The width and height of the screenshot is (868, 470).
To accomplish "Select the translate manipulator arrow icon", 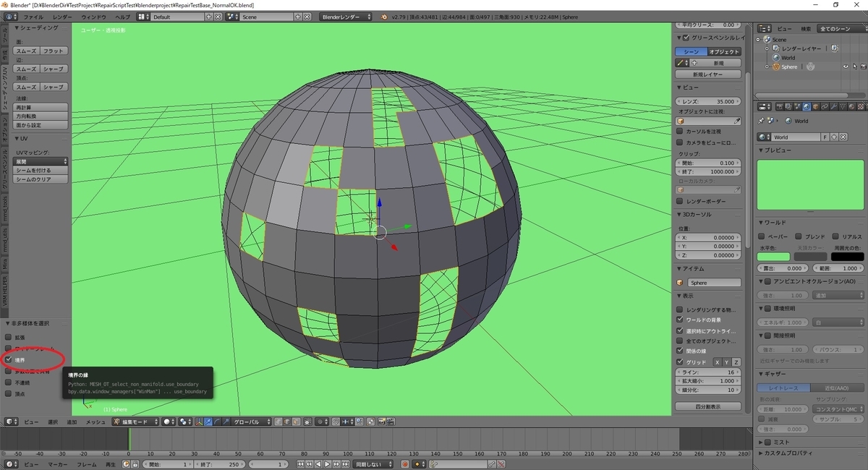I will pyautogui.click(x=208, y=421).
